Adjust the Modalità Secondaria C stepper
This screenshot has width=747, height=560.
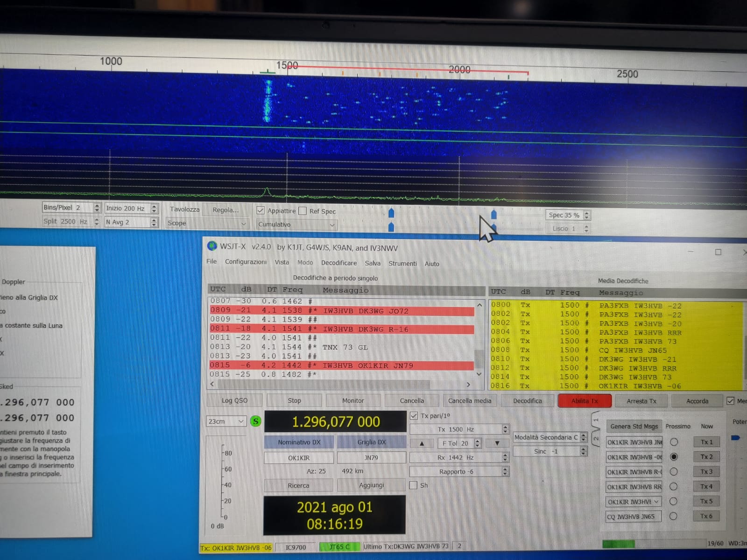[583, 437]
